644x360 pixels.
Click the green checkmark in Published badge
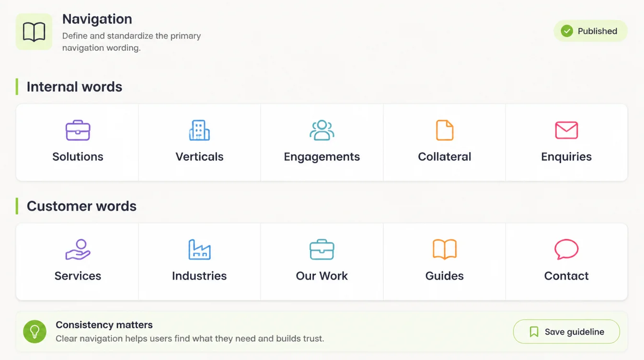click(x=567, y=31)
